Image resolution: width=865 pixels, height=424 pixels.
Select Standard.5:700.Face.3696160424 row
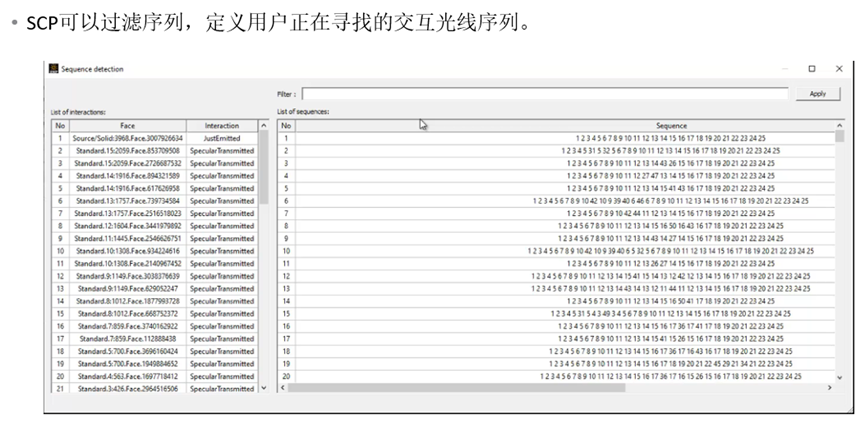pyautogui.click(x=154, y=351)
